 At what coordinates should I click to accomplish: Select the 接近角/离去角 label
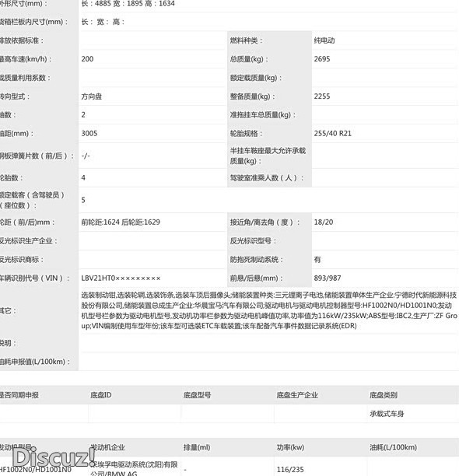(265, 222)
